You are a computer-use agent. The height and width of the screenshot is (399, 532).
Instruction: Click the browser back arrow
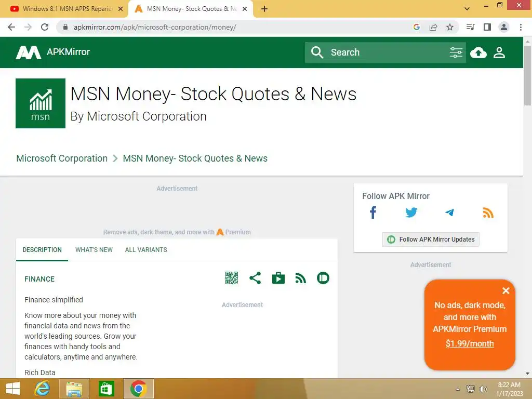click(11, 27)
